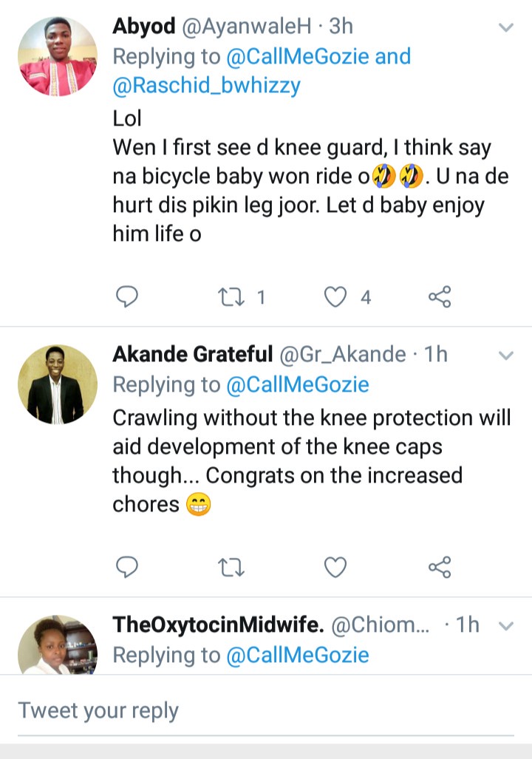Viewport: 532px width, 759px height.
Task: Open the dropdown arrow on Abyod's tweet
Action: tap(506, 27)
